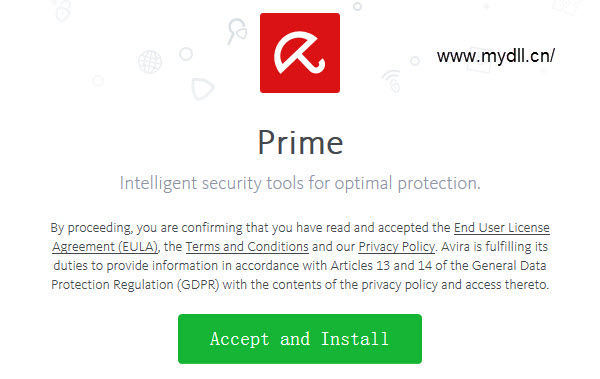
Task: Click the word Install on the green button
Action: (355, 339)
